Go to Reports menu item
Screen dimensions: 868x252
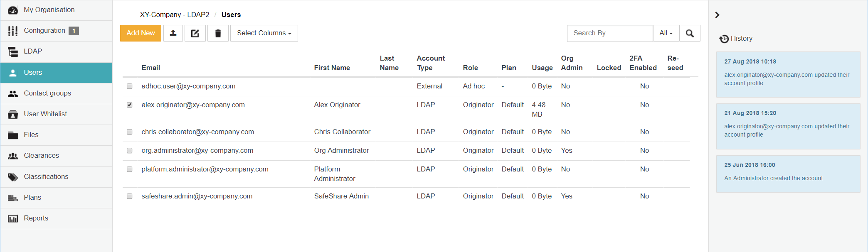pyautogui.click(x=56, y=218)
